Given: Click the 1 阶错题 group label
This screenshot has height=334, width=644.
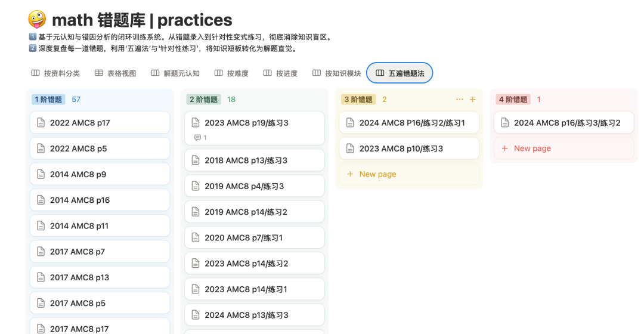Looking at the screenshot, I should [48, 100].
